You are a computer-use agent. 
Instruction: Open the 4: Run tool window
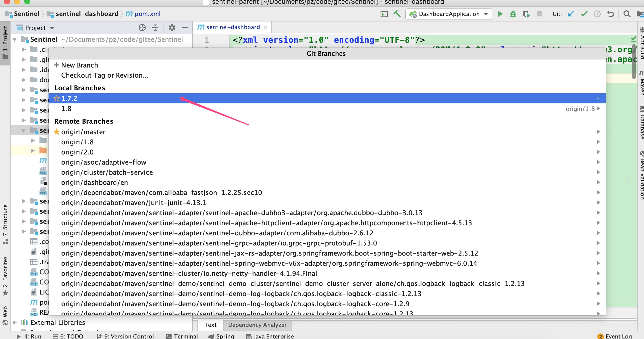(x=29, y=336)
